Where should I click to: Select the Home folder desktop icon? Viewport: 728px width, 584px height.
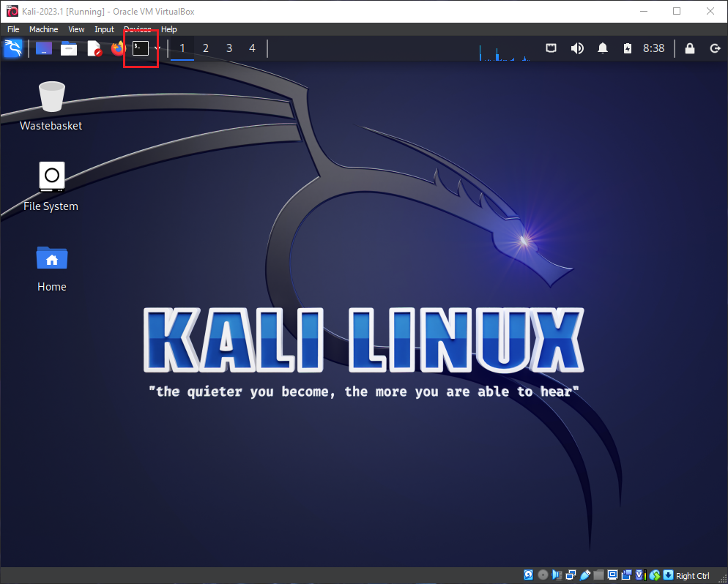coord(51,268)
